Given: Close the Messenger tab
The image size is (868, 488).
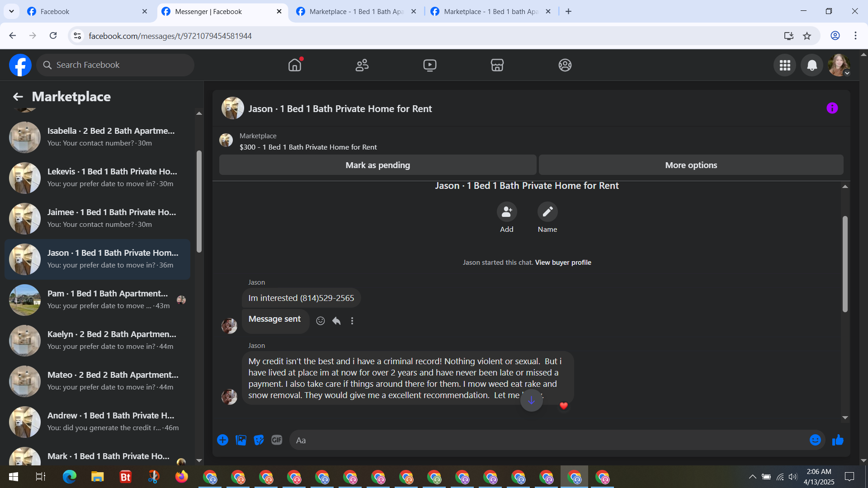Looking at the screenshot, I should point(279,11).
